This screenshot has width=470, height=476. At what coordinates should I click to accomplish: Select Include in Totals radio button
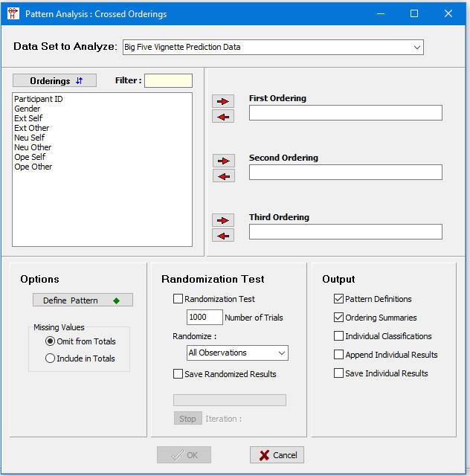pos(51,358)
